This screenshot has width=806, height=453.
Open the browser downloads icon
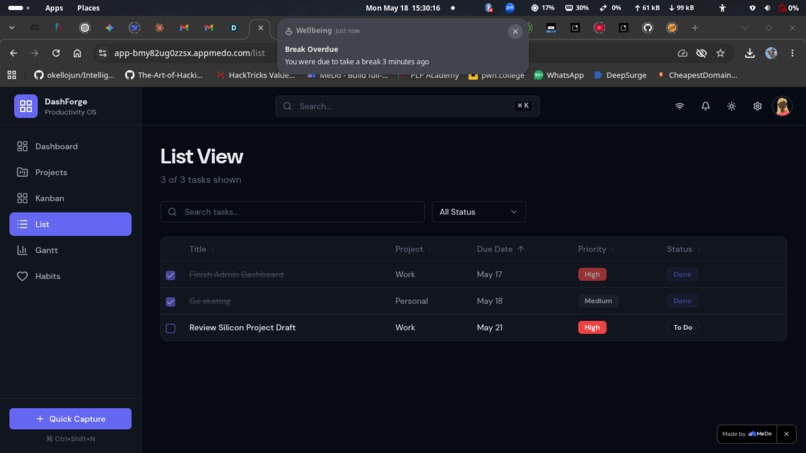(749, 53)
